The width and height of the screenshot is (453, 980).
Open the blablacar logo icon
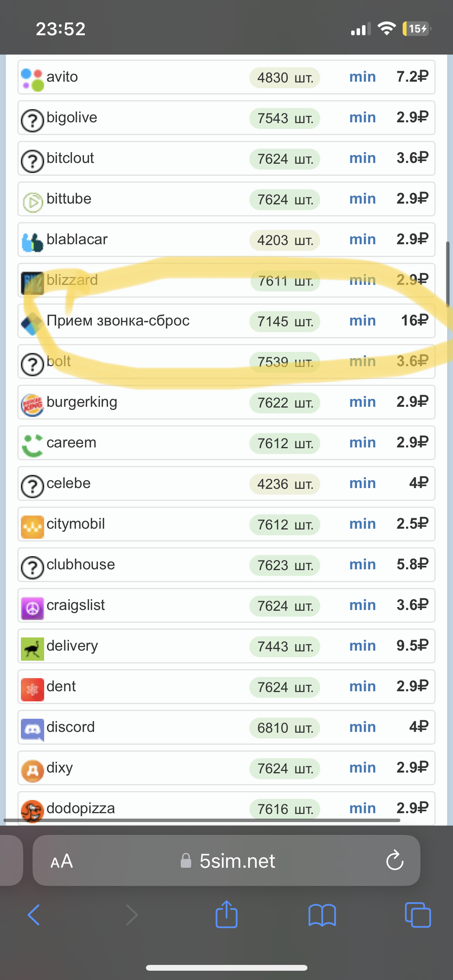33,242
